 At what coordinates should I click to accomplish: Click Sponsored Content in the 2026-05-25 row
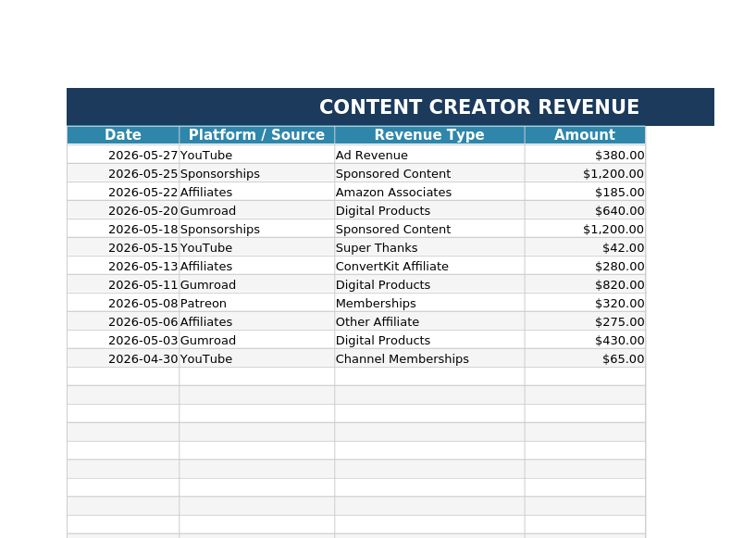pos(429,174)
